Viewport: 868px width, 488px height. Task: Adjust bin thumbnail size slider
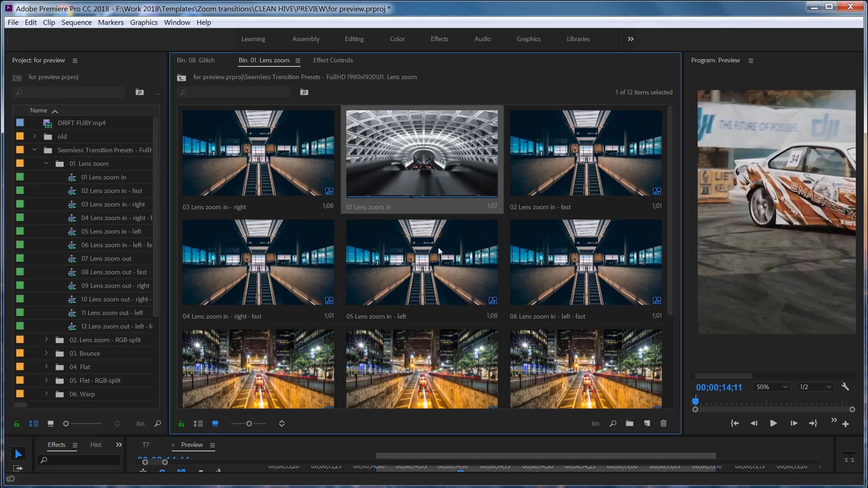(x=249, y=424)
